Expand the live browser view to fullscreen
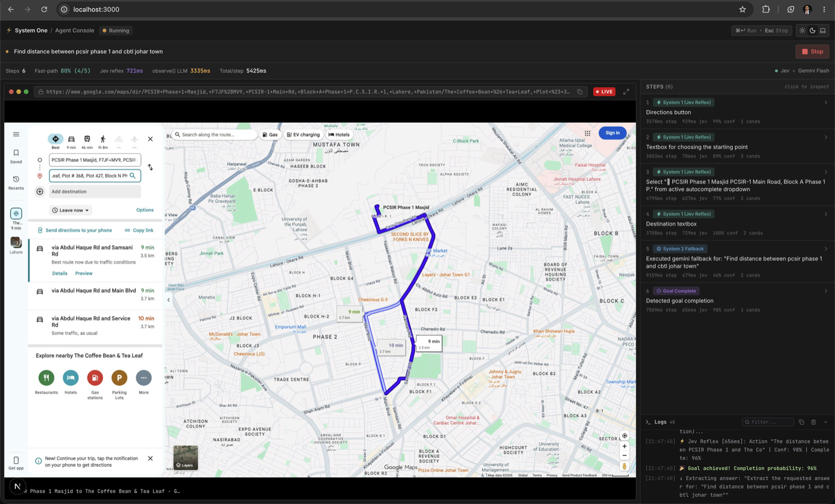This screenshot has width=835, height=504. [x=626, y=92]
